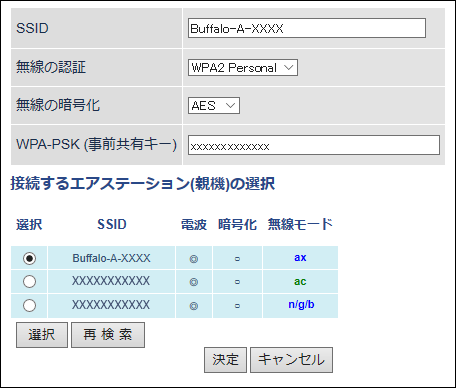Viewport: 456px width, 388px height.
Task: Click the encryption indicator in ac row
Action: [237, 282]
